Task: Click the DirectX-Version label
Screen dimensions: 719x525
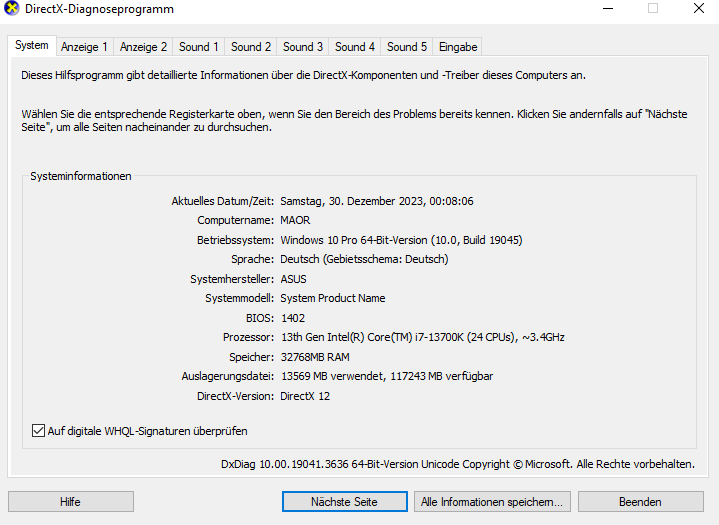Action: click(x=235, y=396)
